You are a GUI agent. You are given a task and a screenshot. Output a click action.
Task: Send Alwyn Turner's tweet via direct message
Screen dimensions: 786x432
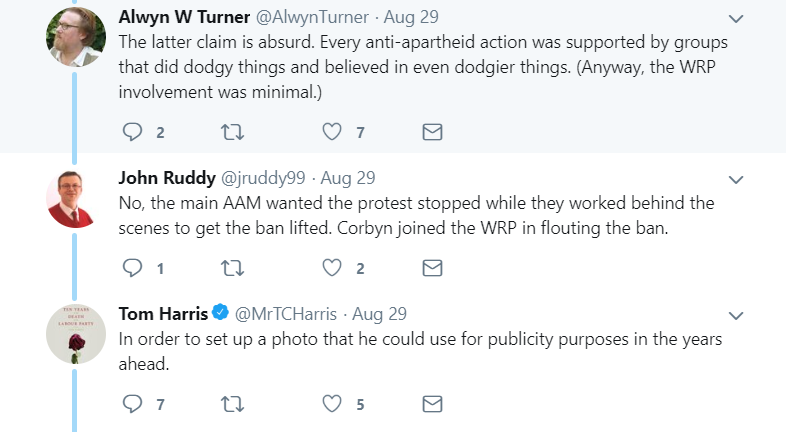pyautogui.click(x=432, y=132)
